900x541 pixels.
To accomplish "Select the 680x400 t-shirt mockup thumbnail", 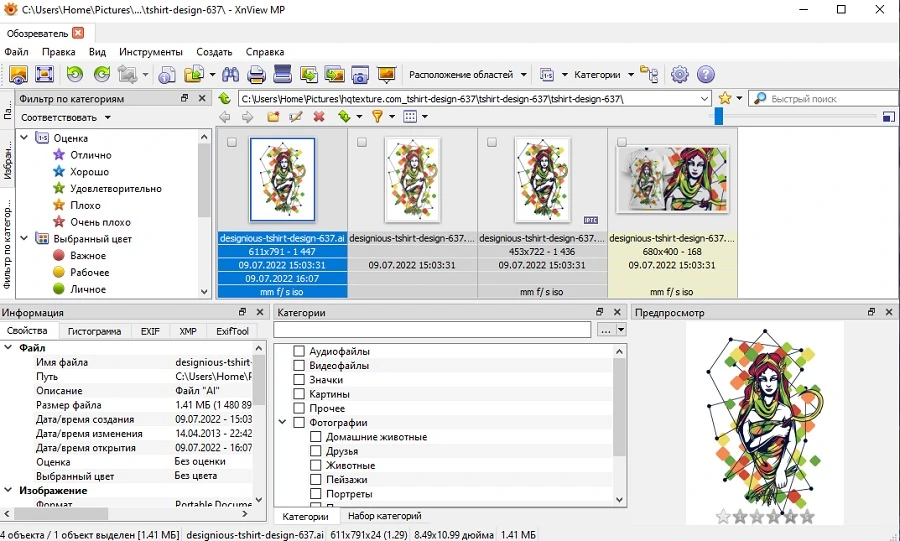I will [672, 180].
